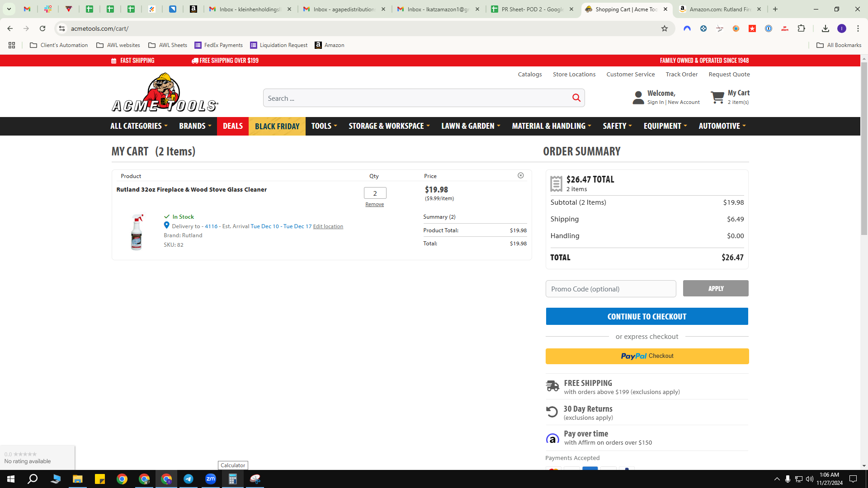
Task: Open Rutland 32oz Fireplace Glass Cleaner title
Action: [x=192, y=190]
